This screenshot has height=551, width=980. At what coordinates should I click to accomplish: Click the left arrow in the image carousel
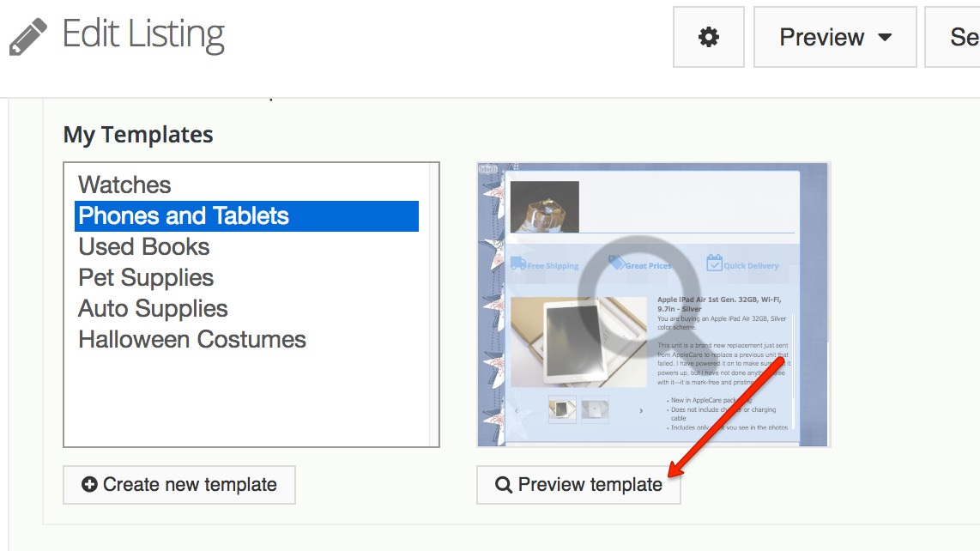coord(516,411)
